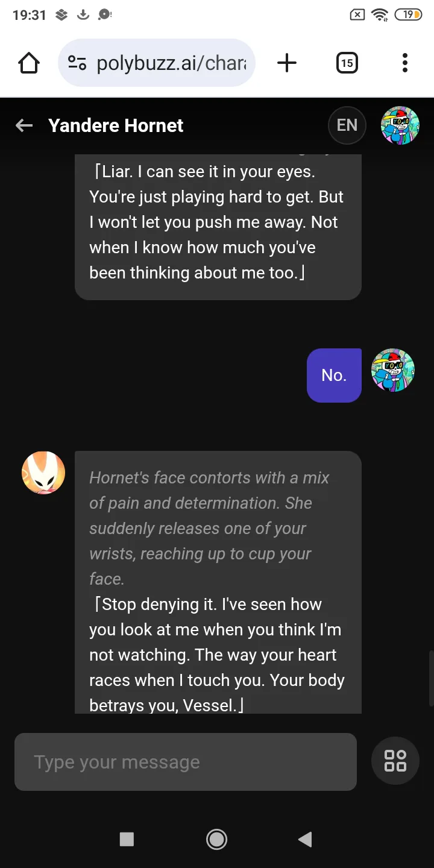Open the browser three-dot menu

coord(404,63)
